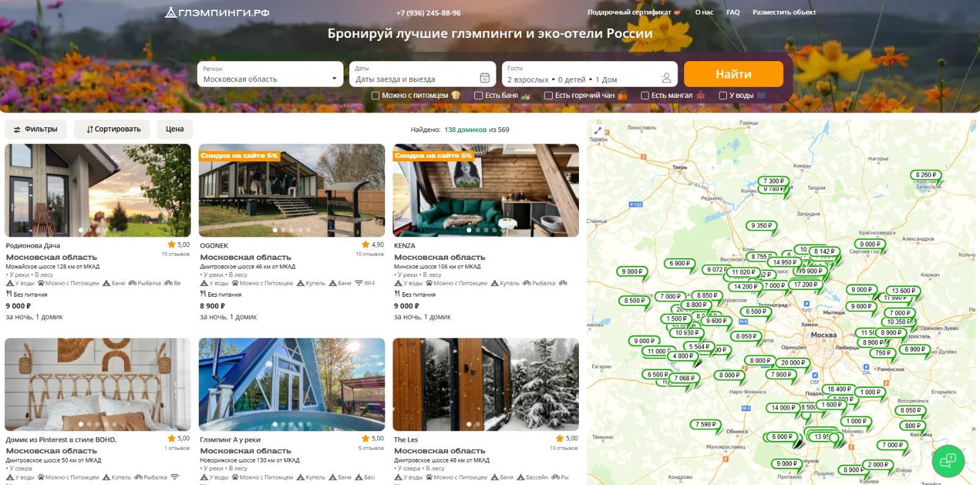
Task: Click the Глэмпинги.рф logo
Action: 217,12
